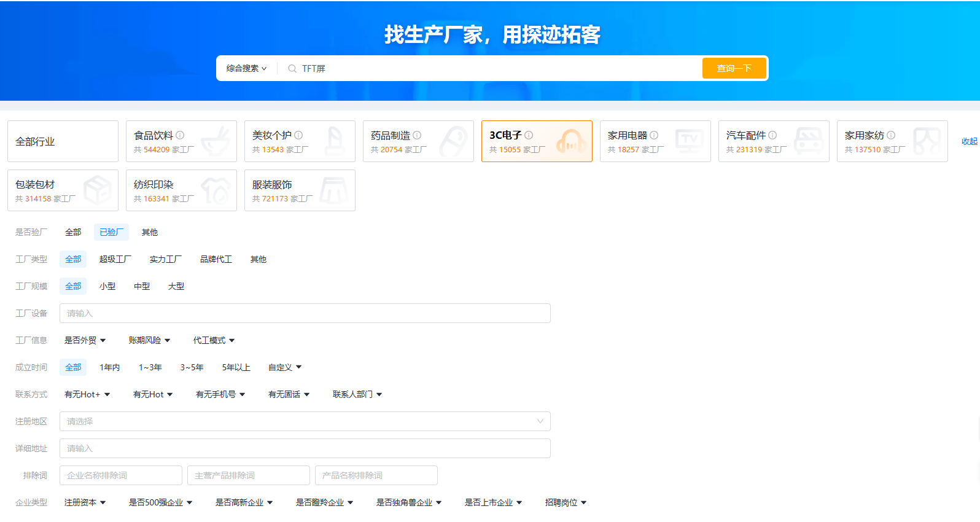This screenshot has width=980, height=522.
Task: Click the info icon beside 汽车配件
Action: coord(772,135)
